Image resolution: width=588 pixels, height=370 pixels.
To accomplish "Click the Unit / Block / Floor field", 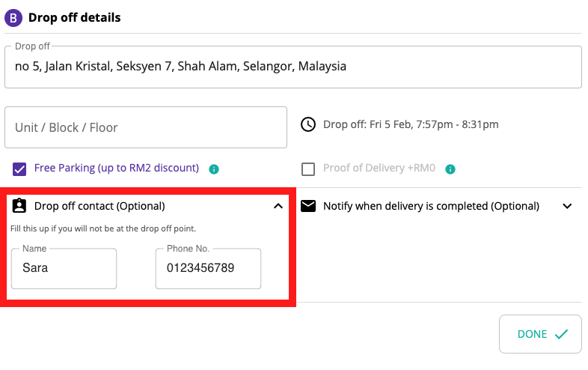I will click(x=146, y=127).
